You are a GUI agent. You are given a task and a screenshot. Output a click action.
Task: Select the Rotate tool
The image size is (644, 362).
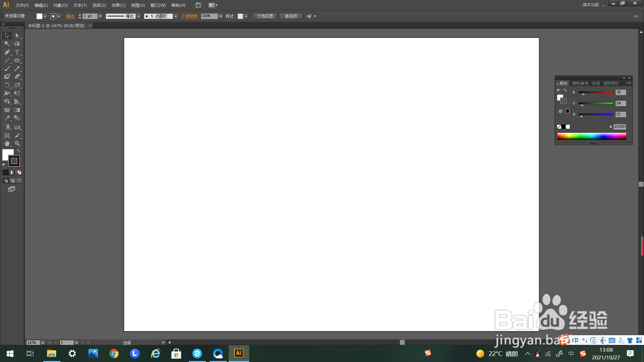click(x=7, y=85)
